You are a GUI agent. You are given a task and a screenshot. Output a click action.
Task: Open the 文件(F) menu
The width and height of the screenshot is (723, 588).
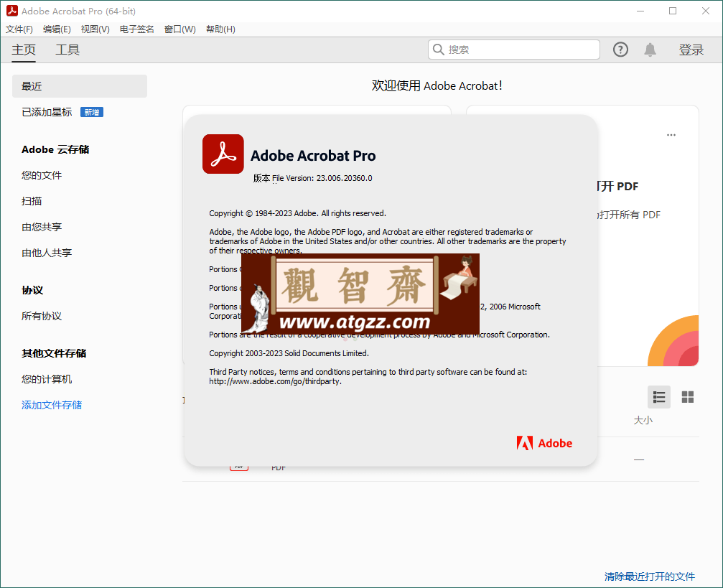pyautogui.click(x=19, y=29)
